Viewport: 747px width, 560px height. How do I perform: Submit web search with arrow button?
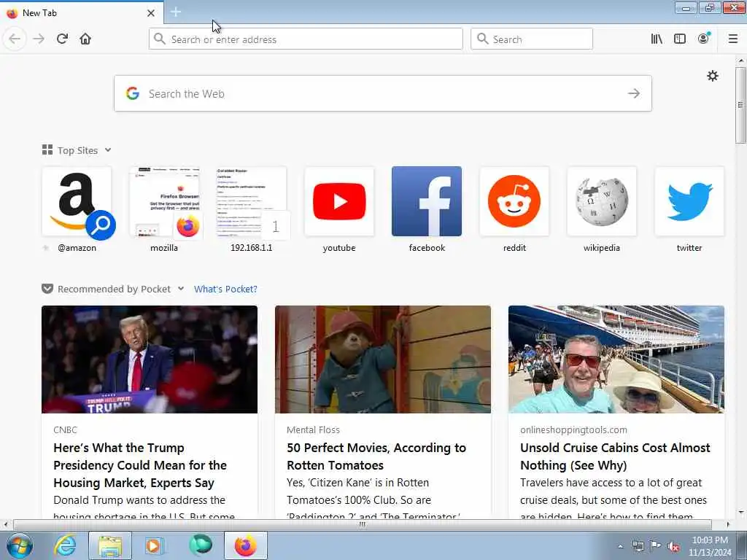[633, 93]
